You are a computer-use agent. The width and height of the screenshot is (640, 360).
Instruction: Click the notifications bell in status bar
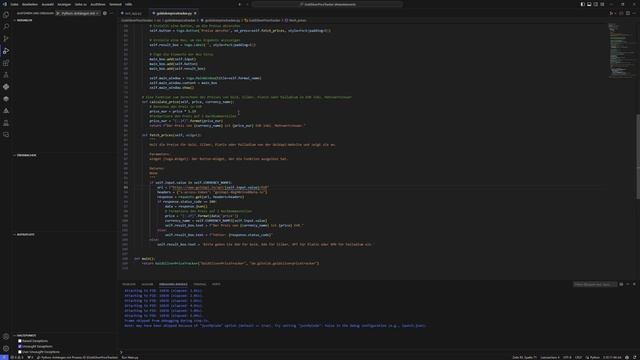(636, 357)
